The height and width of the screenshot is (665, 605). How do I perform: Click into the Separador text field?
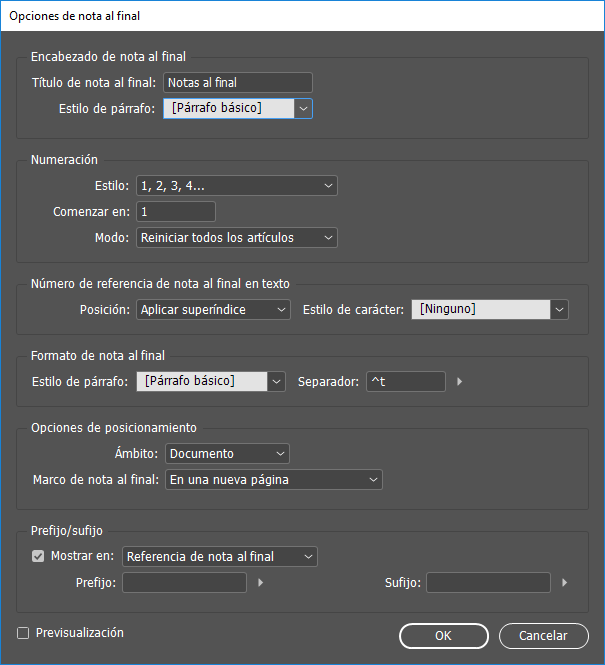[405, 381]
